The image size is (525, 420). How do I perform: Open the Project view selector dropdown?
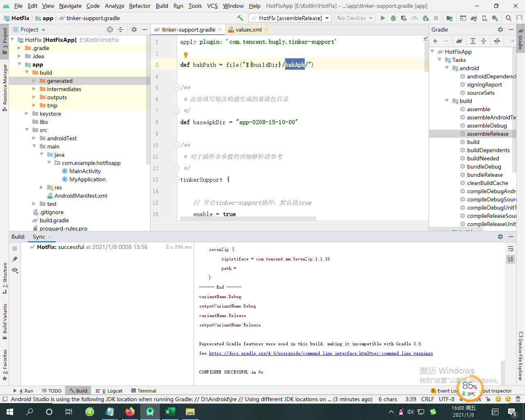29,30
